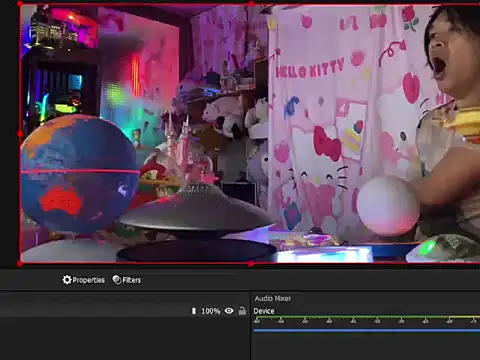Click the bottom-center red resize handle
The height and width of the screenshot is (360, 480).
click(251, 264)
